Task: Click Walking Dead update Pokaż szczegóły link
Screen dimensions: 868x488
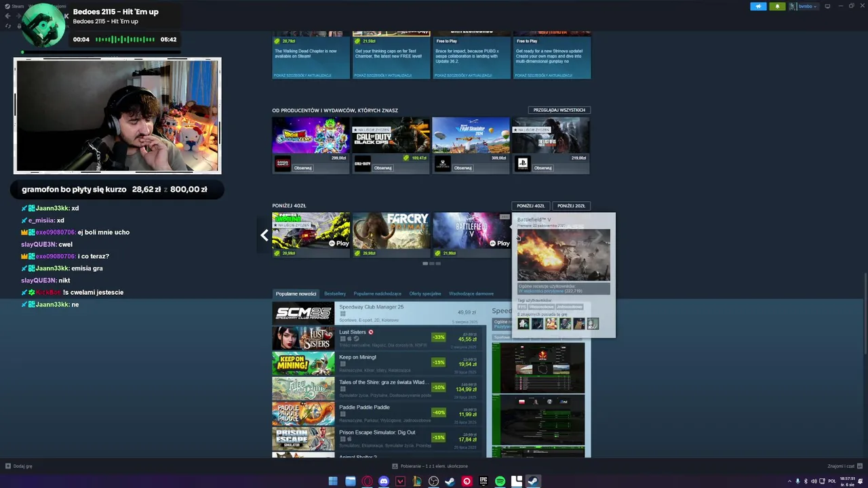Action: pyautogui.click(x=303, y=75)
